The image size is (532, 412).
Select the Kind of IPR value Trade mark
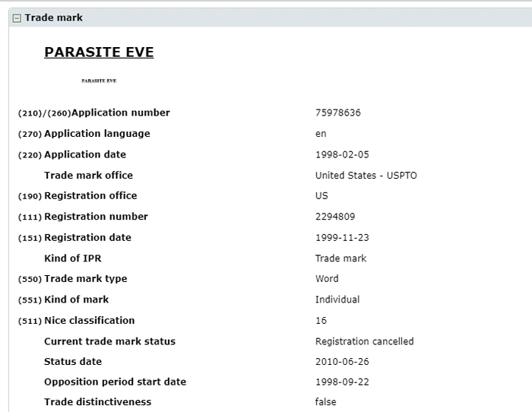click(341, 258)
